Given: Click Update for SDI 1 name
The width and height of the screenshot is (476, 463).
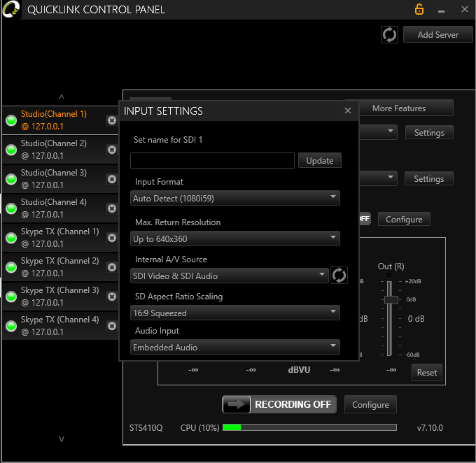Looking at the screenshot, I should pyautogui.click(x=320, y=160).
